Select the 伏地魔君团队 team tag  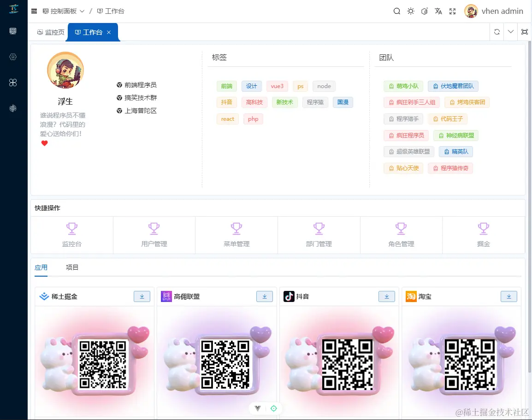[x=453, y=86]
